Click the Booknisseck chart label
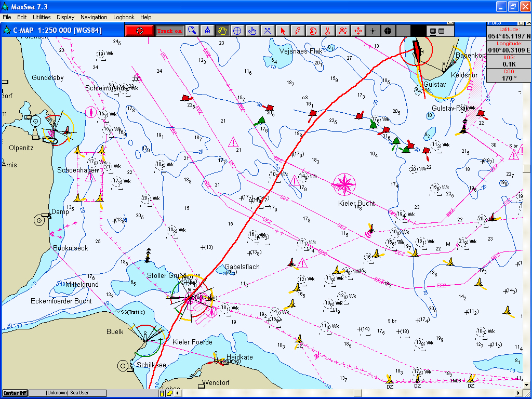Image resolution: width=532 pixels, height=399 pixels. point(71,248)
